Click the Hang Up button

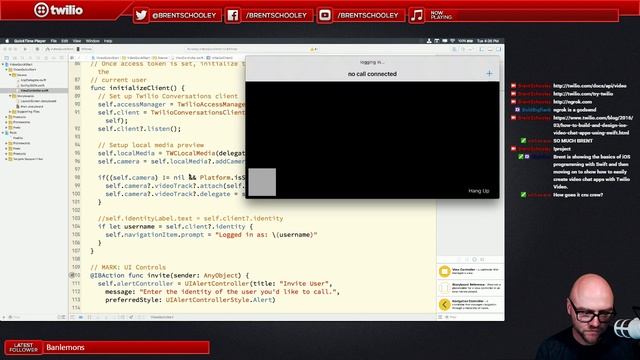pyautogui.click(x=478, y=191)
